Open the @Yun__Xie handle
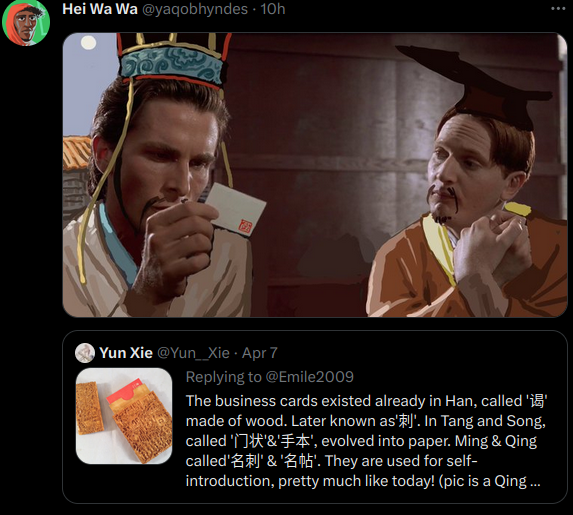 [x=193, y=353]
